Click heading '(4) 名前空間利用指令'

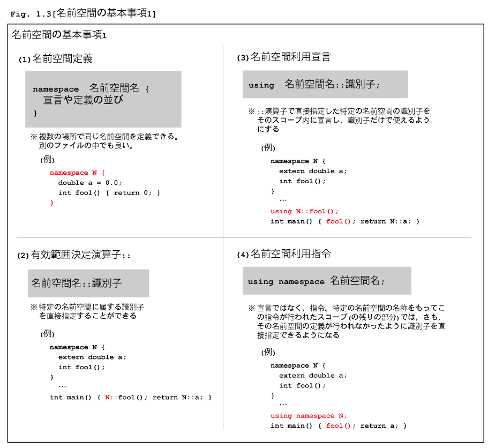click(284, 254)
